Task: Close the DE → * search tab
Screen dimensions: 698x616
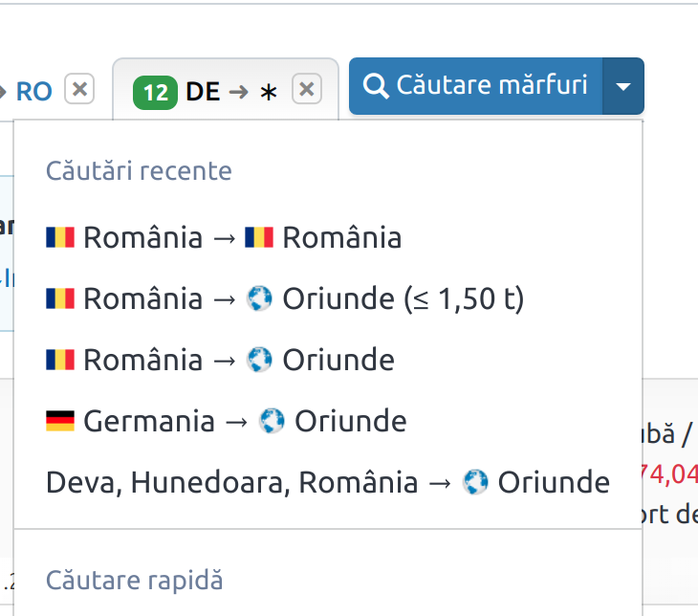Action: (x=306, y=90)
